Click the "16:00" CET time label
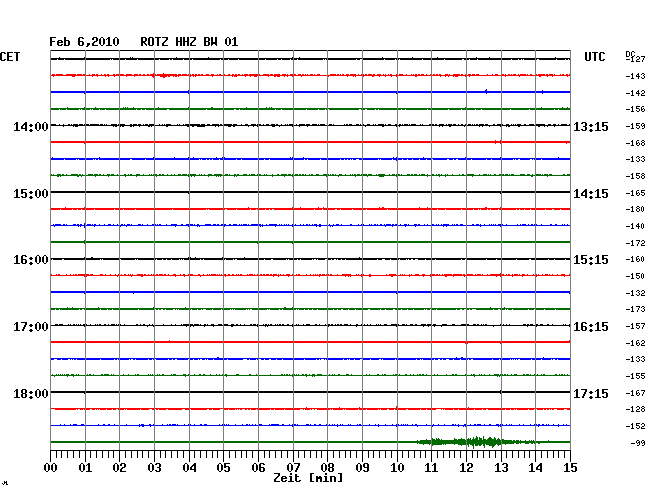This screenshot has height=494, width=650. pyautogui.click(x=31, y=260)
